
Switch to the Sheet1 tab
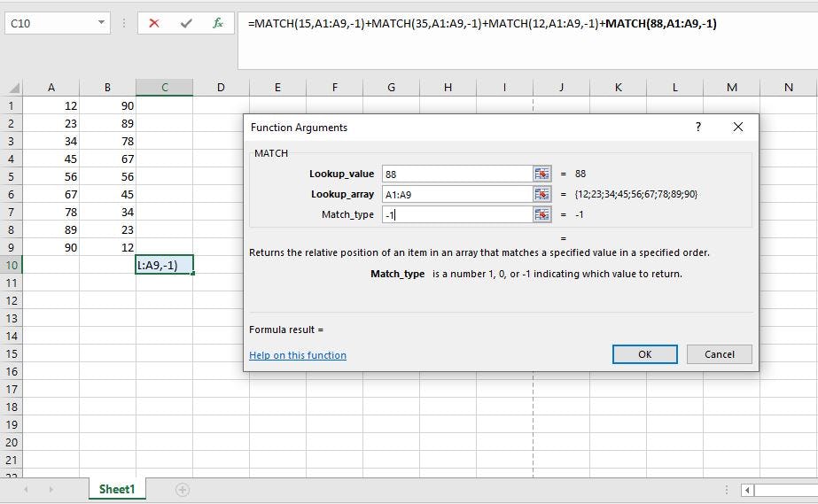(x=117, y=490)
